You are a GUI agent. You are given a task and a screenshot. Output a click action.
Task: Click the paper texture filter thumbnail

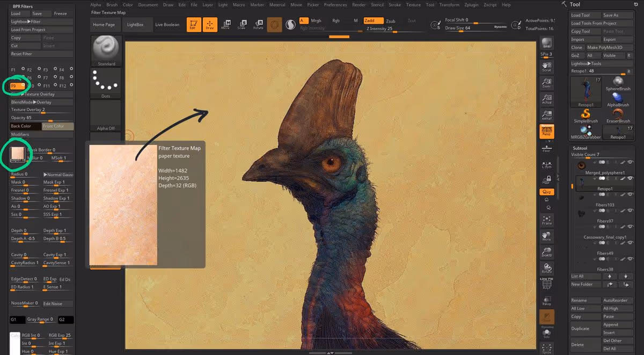pyautogui.click(x=17, y=154)
